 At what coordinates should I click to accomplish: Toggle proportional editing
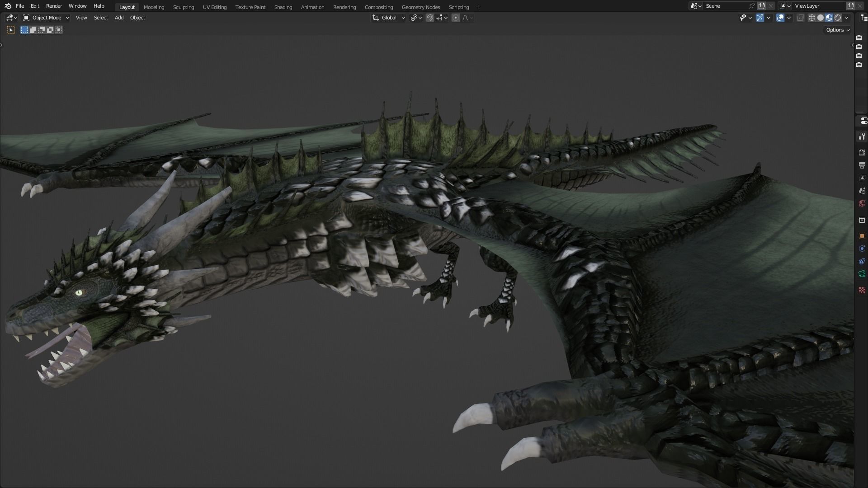(456, 18)
